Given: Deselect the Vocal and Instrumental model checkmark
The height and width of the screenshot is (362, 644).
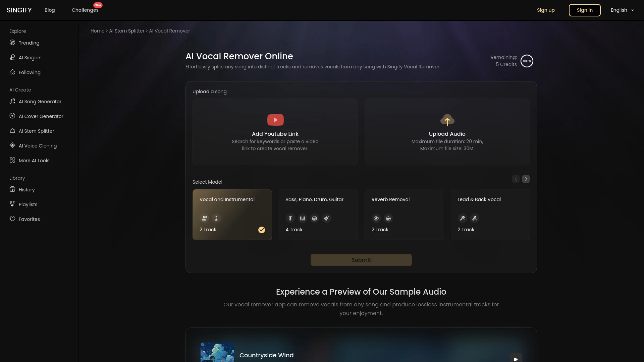Looking at the screenshot, I should 262,230.
